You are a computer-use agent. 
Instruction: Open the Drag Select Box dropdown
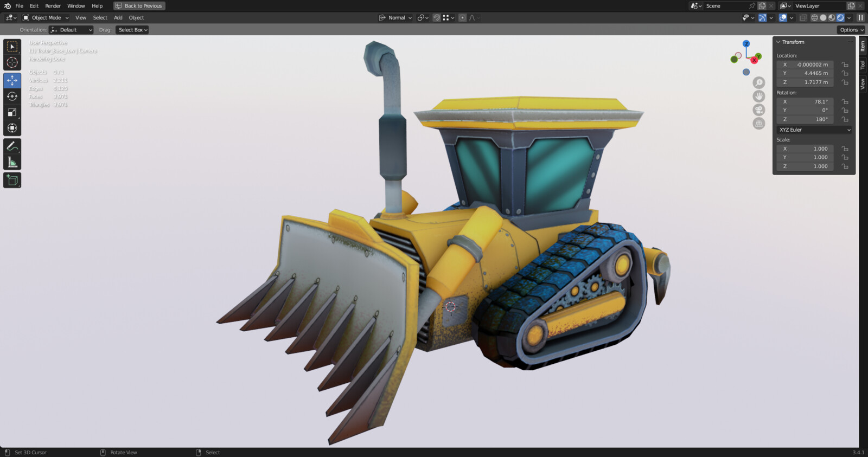coord(132,30)
